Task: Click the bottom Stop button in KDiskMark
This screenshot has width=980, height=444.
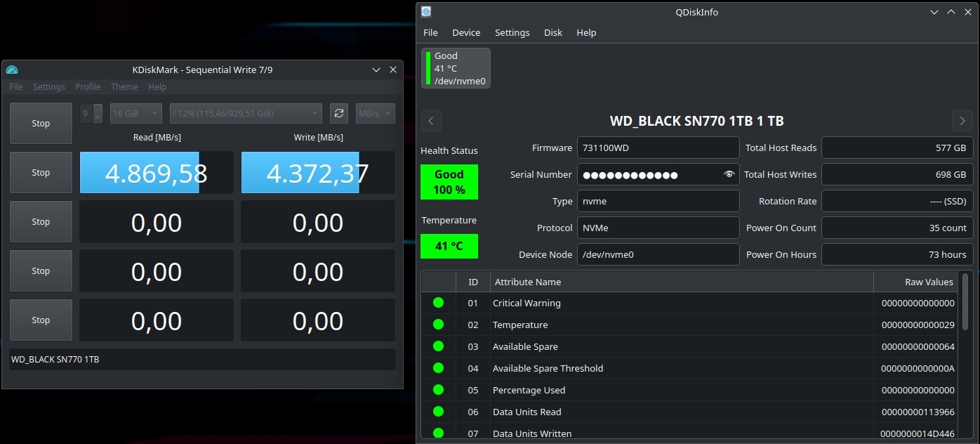Action: pos(41,320)
